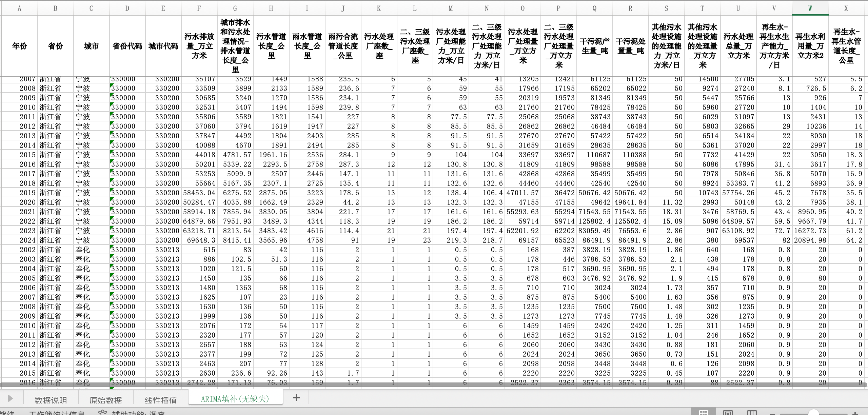Click the zoom in plus icon

(x=855, y=414)
